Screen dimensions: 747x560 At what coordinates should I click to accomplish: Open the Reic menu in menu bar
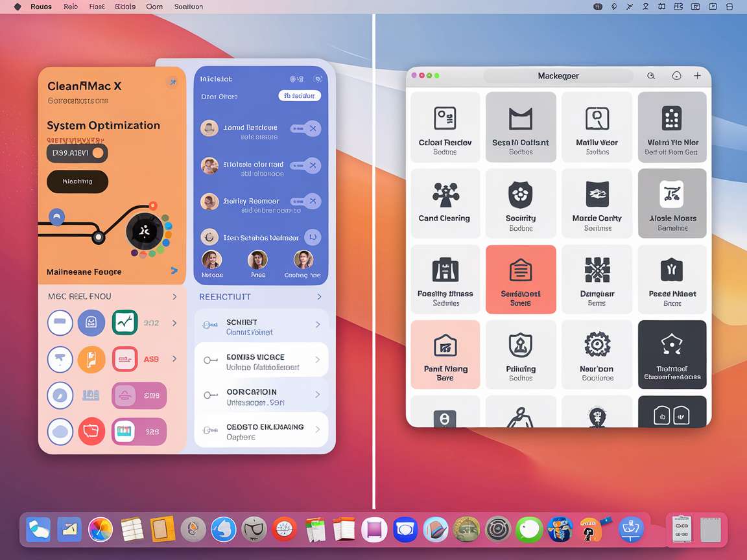click(x=71, y=6)
